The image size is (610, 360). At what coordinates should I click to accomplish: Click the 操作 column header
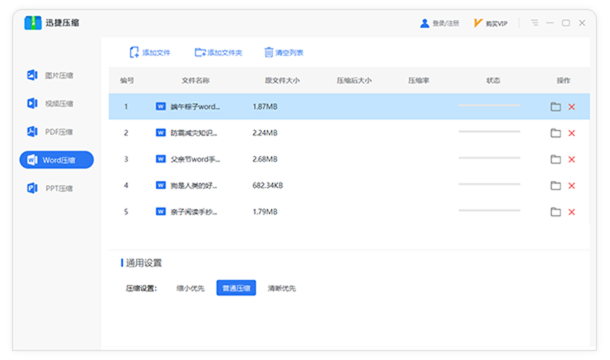coord(563,81)
